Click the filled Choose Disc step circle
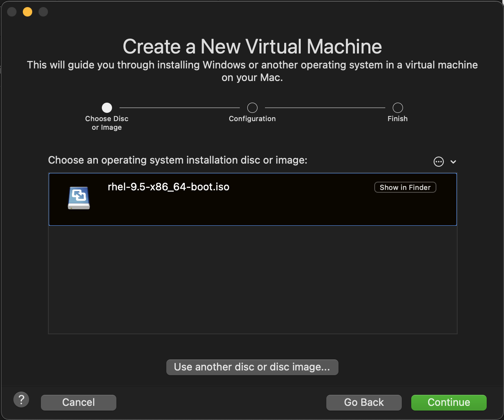504x420 pixels. 107,108
